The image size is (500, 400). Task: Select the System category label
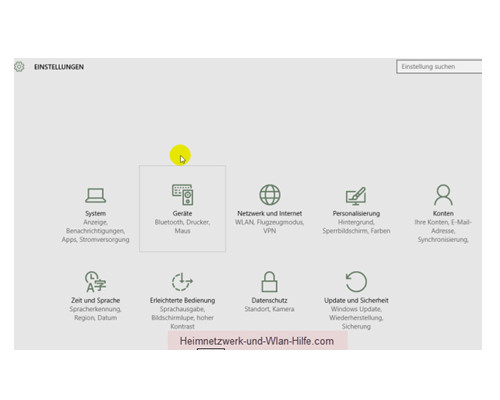[95, 213]
